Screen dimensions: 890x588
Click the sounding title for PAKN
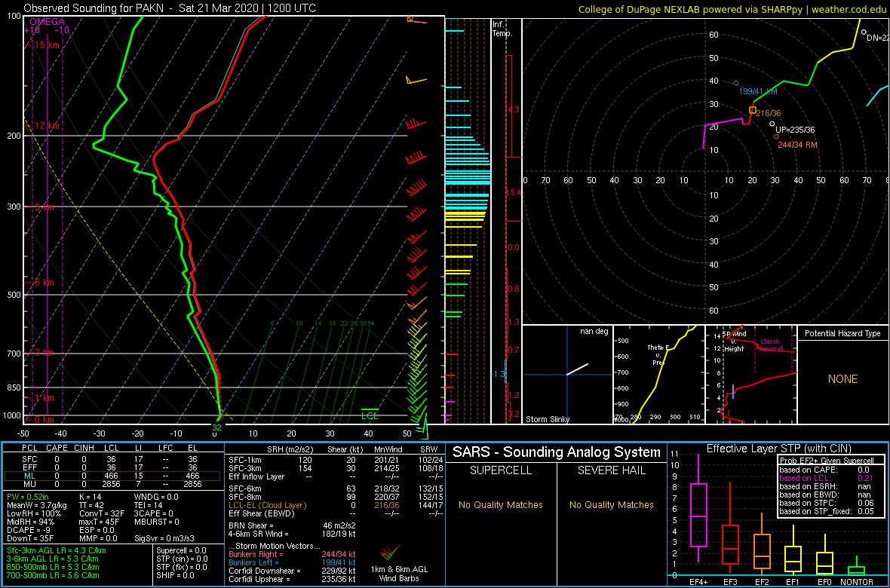170,8
